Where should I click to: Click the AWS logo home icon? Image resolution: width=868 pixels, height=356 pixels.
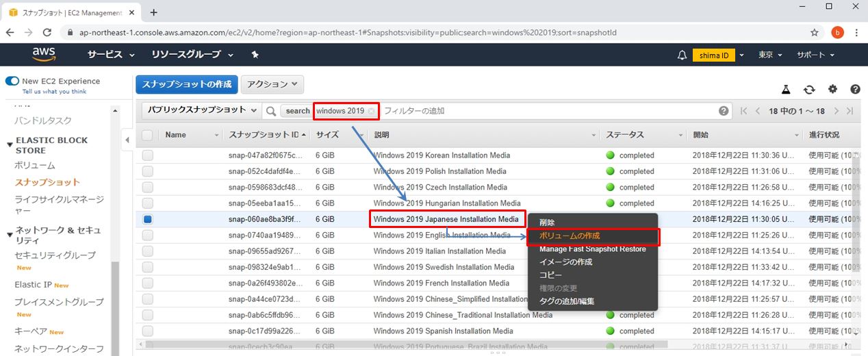click(x=44, y=54)
